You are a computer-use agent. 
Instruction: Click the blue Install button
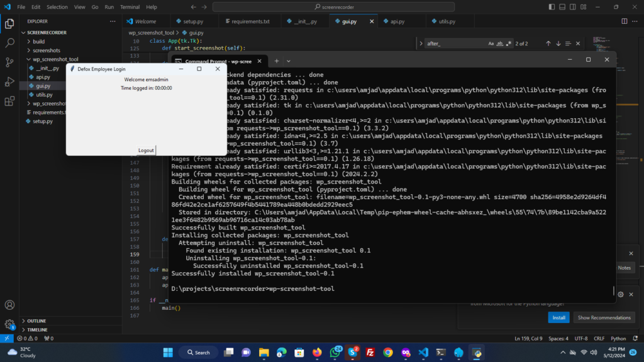(558, 317)
